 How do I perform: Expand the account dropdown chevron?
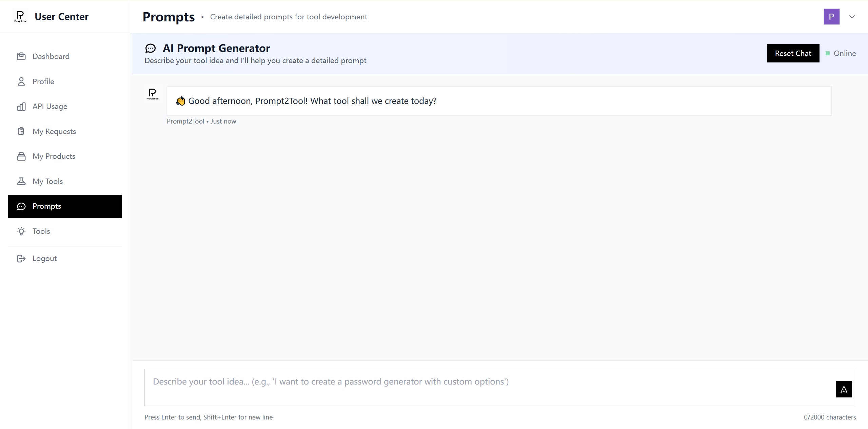[852, 17]
